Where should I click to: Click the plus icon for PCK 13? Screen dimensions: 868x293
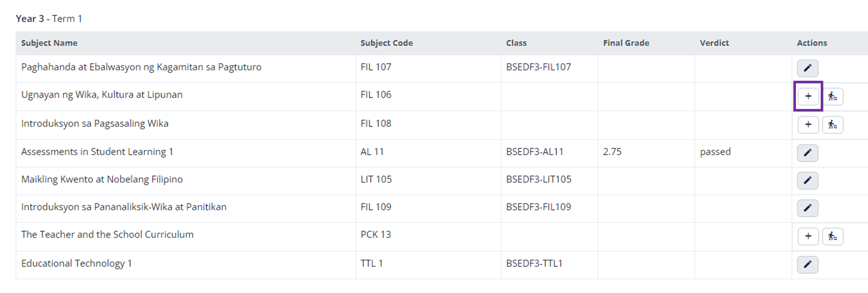[808, 237]
